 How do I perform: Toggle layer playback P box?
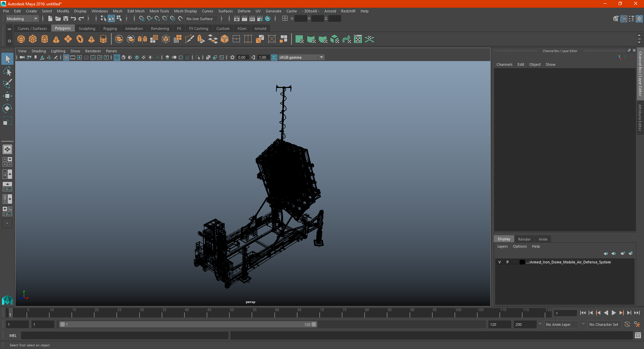(x=507, y=262)
